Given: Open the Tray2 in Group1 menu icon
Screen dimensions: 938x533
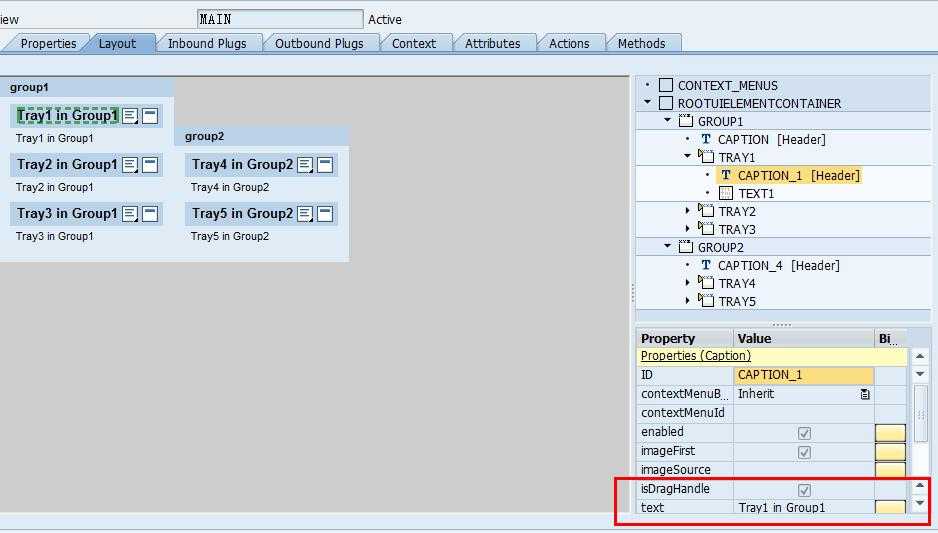Looking at the screenshot, I should click(x=130, y=165).
